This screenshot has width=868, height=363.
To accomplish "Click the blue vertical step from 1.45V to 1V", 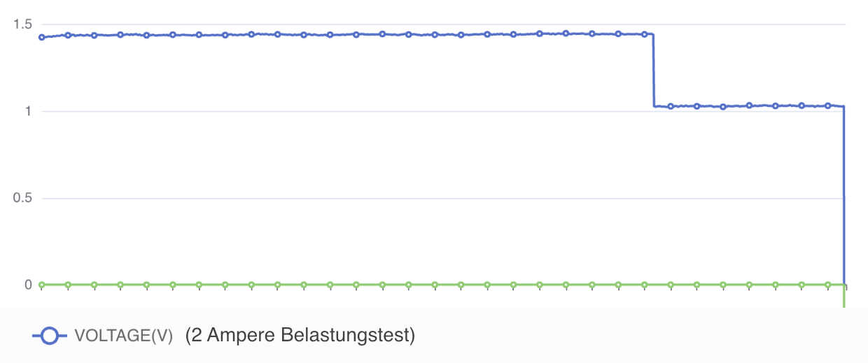I will pos(653,70).
